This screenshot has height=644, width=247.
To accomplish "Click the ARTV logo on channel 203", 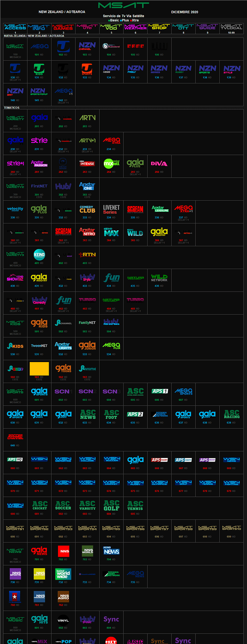I will 87,118.
